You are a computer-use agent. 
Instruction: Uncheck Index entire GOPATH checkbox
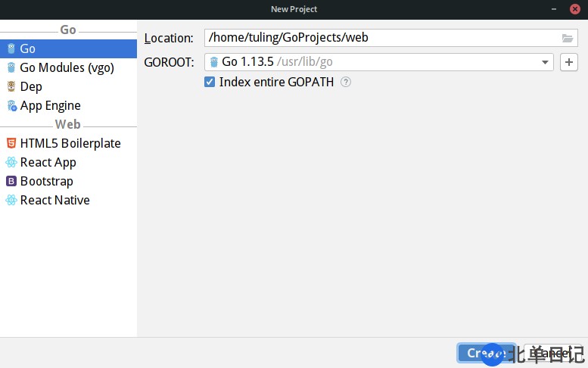click(210, 82)
